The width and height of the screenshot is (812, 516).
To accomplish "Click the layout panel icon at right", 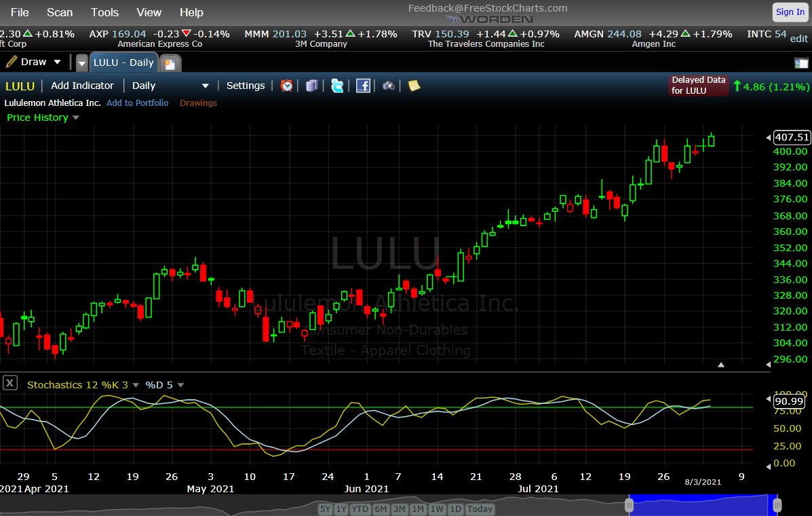I will 801,63.
